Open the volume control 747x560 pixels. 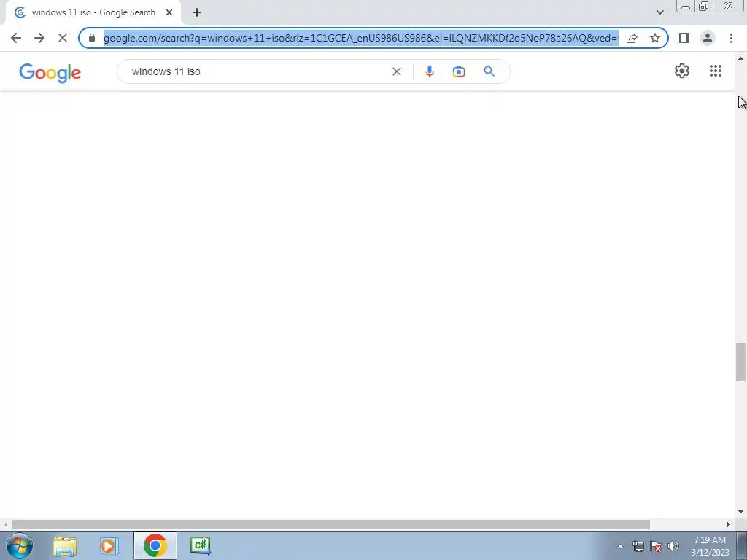673,546
